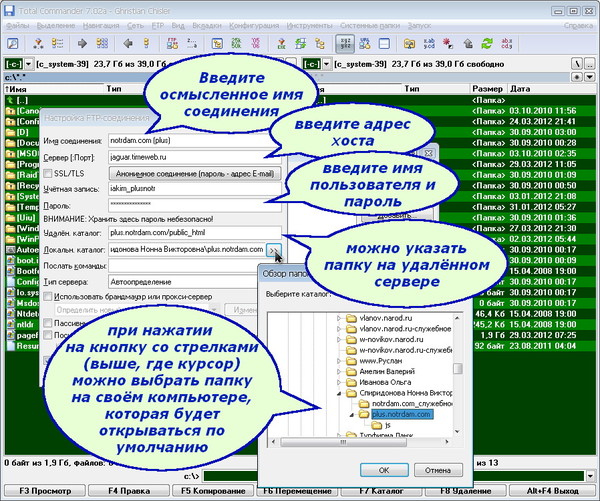Open right panel directory history arrow

(590, 77)
